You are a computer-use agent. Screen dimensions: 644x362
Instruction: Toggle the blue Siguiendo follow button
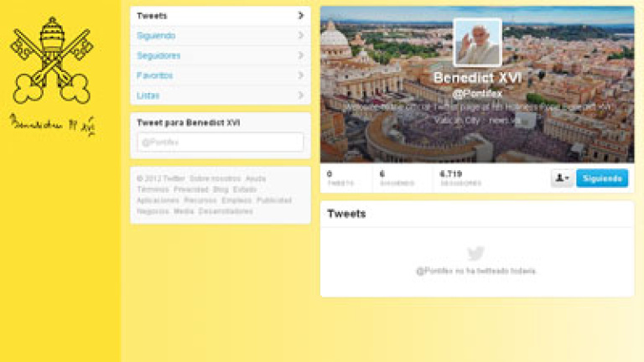pyautogui.click(x=602, y=178)
